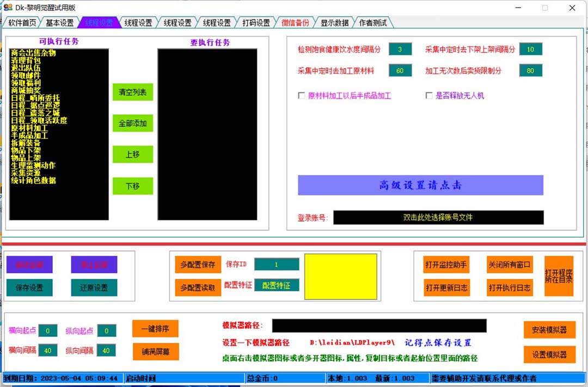Move selected task down with 下移

coord(133,186)
